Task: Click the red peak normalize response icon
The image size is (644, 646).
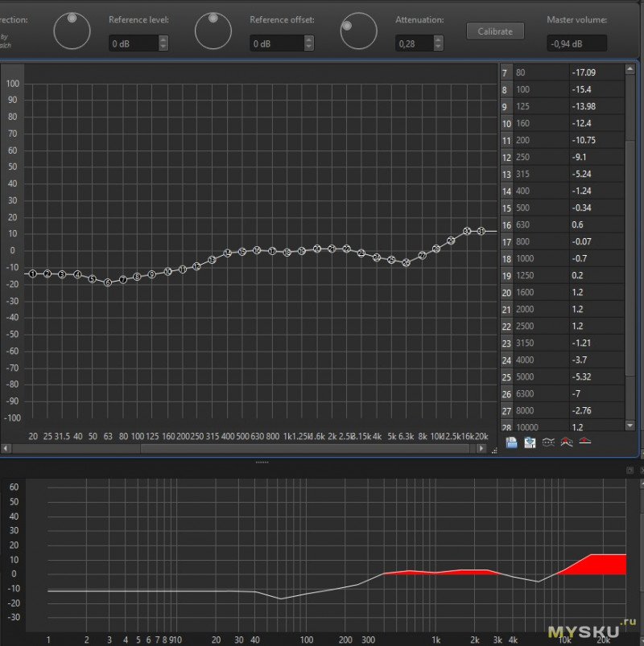Action: (x=567, y=442)
